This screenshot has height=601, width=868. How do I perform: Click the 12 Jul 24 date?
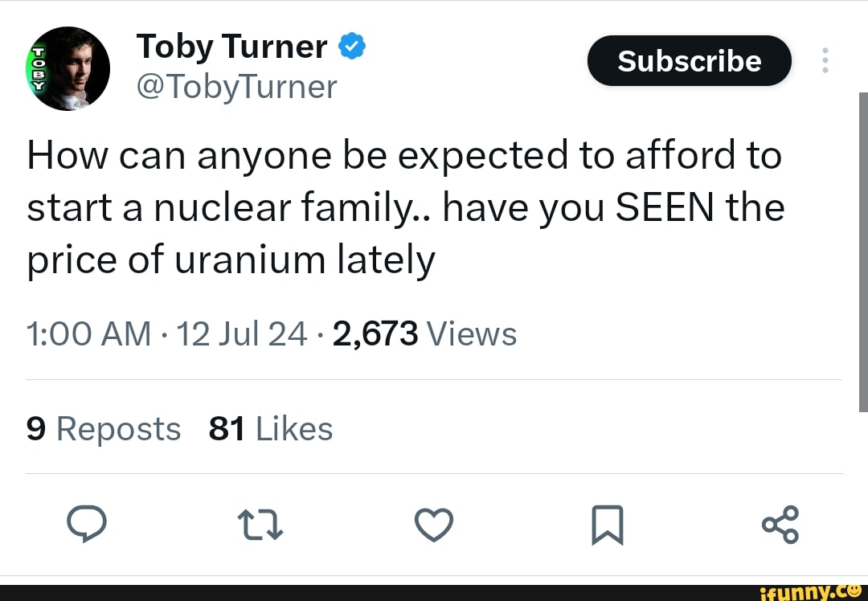242,333
